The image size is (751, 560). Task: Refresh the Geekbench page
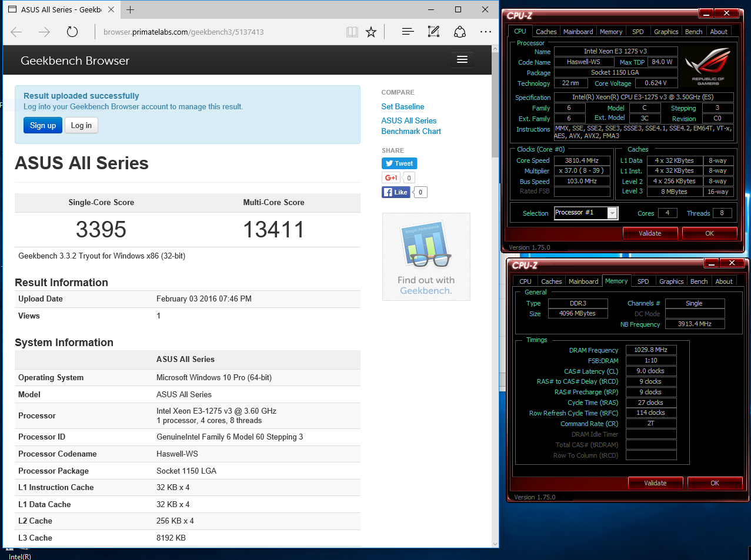(x=72, y=32)
